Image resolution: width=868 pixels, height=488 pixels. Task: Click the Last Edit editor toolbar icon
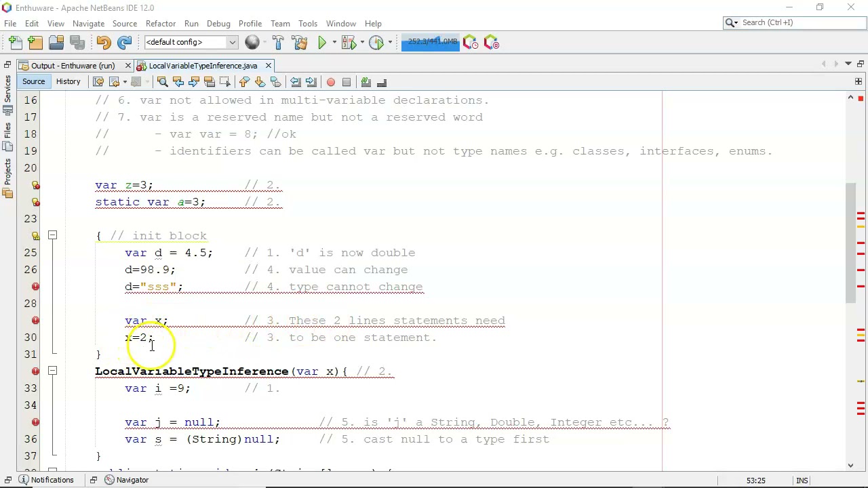click(x=98, y=82)
